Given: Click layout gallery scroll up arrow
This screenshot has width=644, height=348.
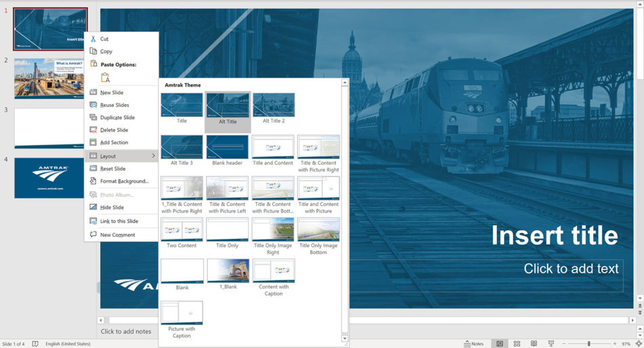Looking at the screenshot, I should click(x=344, y=83).
